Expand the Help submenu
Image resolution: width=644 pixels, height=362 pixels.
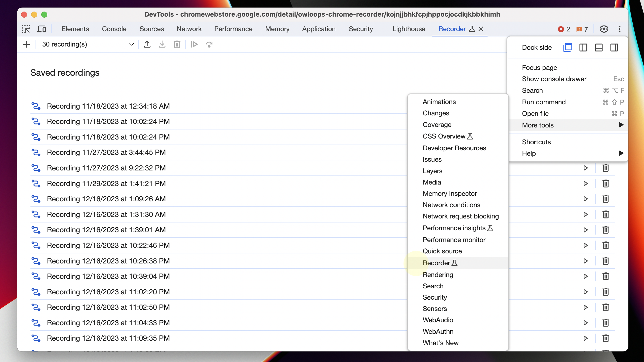click(568, 153)
